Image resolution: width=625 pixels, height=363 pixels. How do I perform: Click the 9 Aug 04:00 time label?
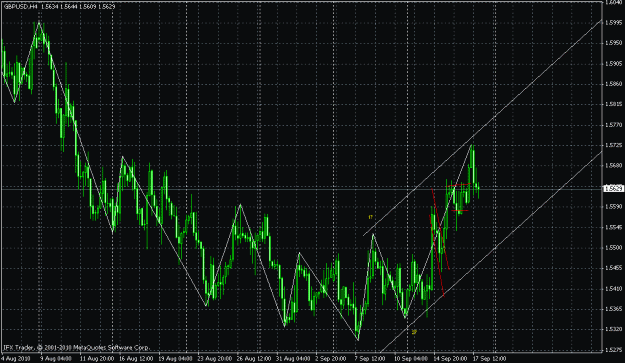click(55, 358)
